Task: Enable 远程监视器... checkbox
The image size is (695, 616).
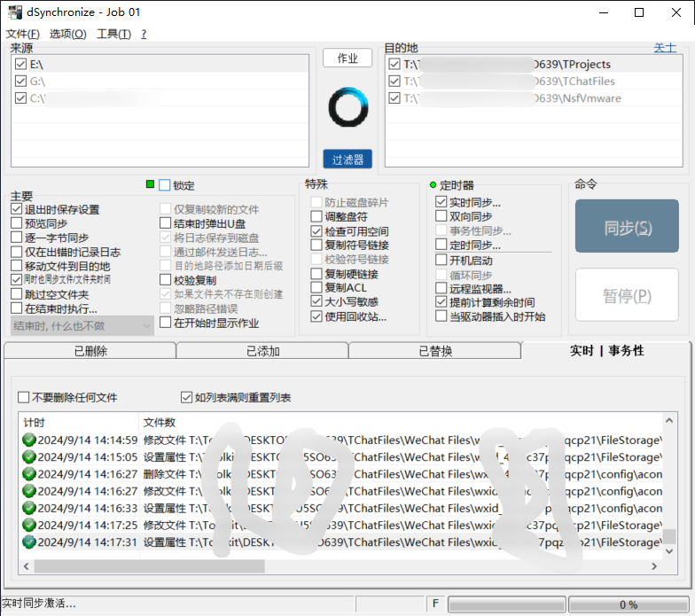Action: 441,288
